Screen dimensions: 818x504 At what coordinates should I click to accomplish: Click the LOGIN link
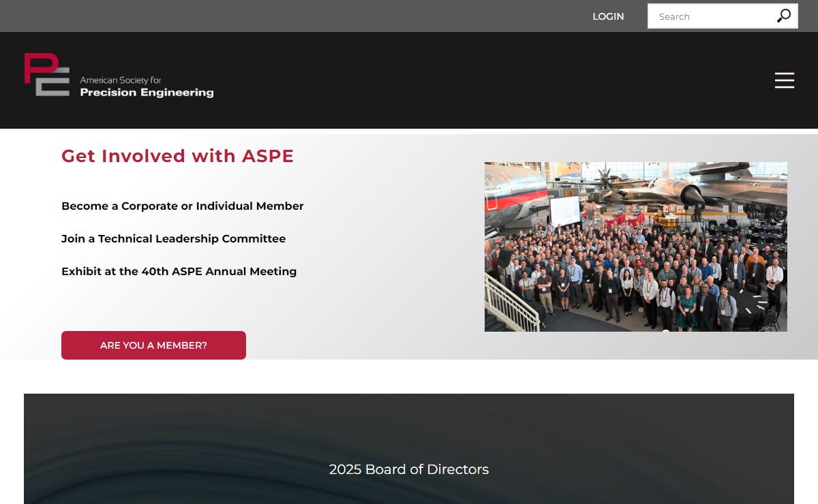pos(608,16)
